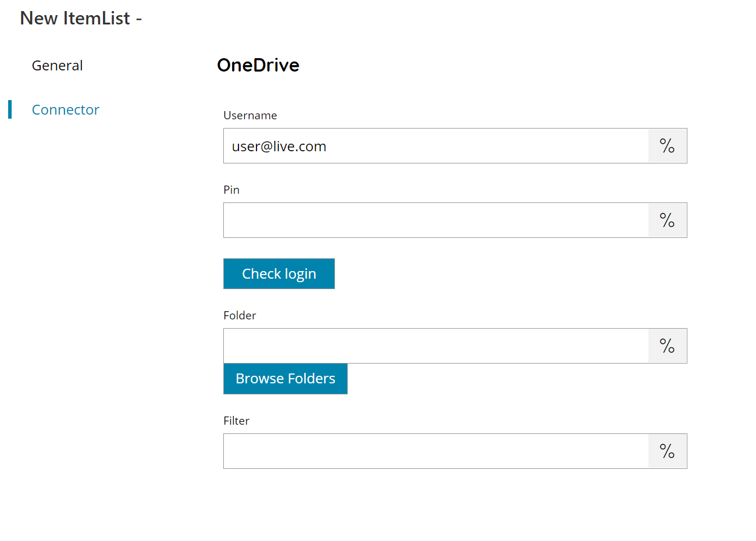Click the percent icon beside Username
756x541 pixels.
pyautogui.click(x=668, y=146)
